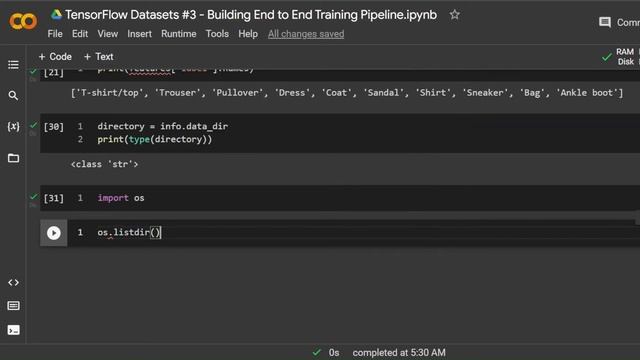The image size is (640, 360).
Task: Open the Help menu
Action: (x=248, y=34)
